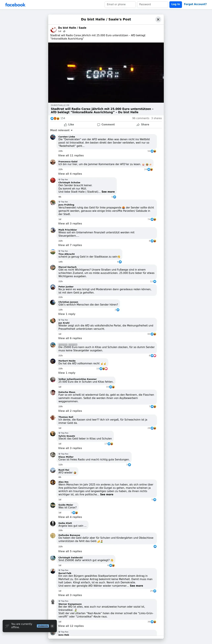
Task: Click the Log In button
Action: [176, 4]
